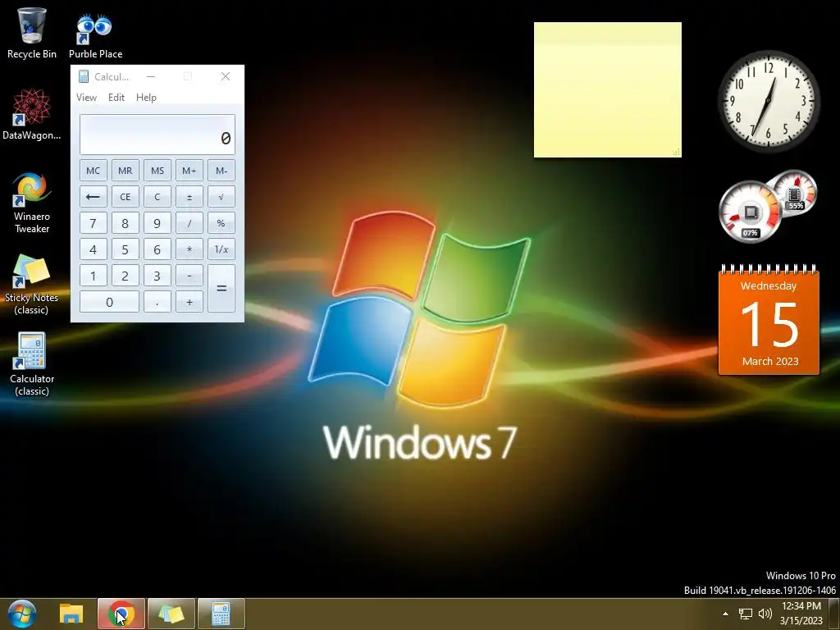Screen dimensions: 840x630
Task: Click inside the yellow sticky note
Action: 608,90
